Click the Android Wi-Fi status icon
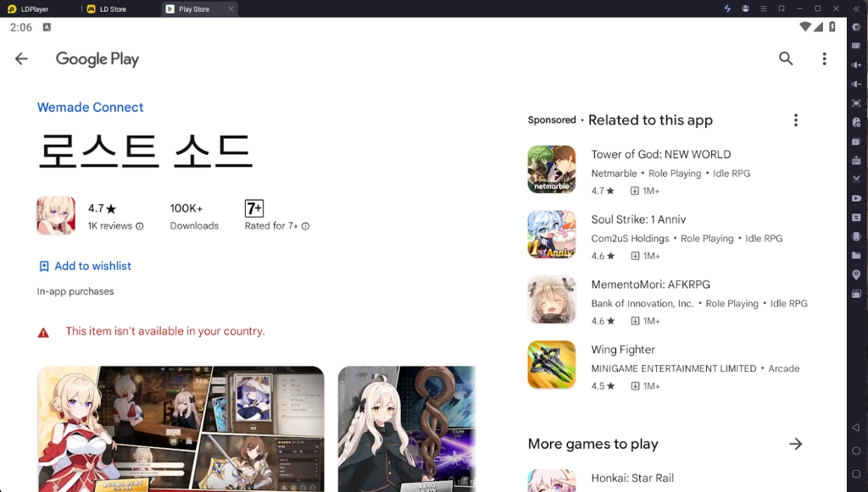Image resolution: width=868 pixels, height=492 pixels. pos(805,26)
